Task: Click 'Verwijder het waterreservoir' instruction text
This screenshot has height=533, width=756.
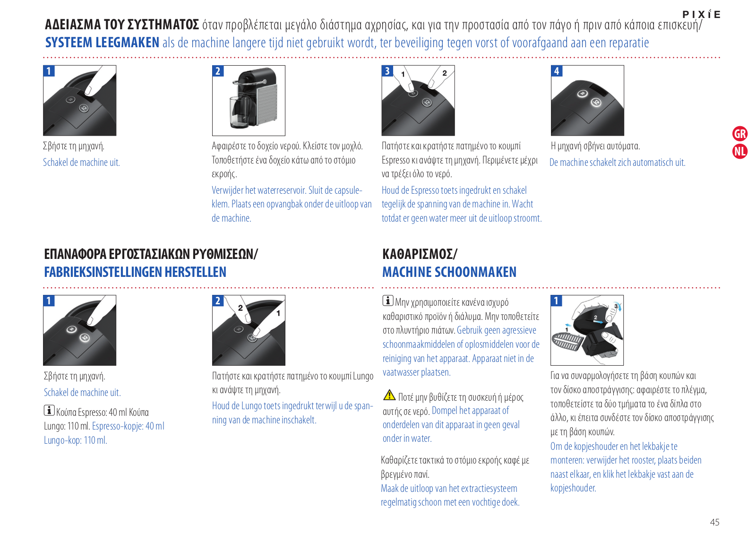Action: pos(258,190)
